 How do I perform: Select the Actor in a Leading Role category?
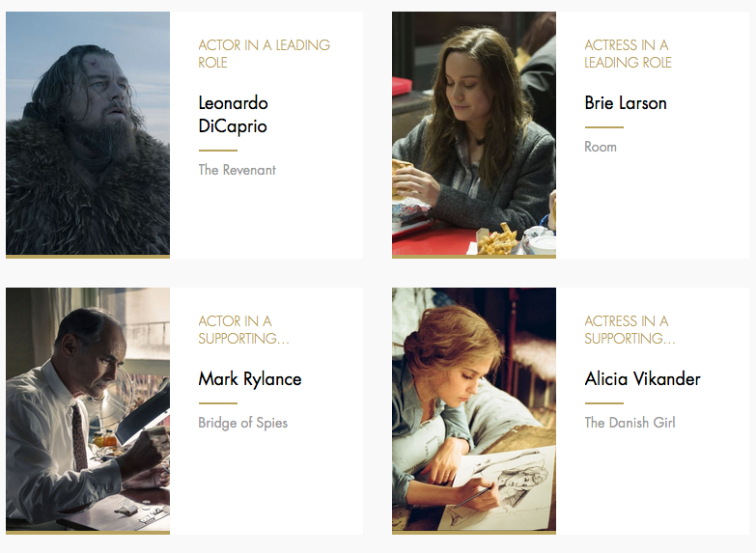(264, 53)
